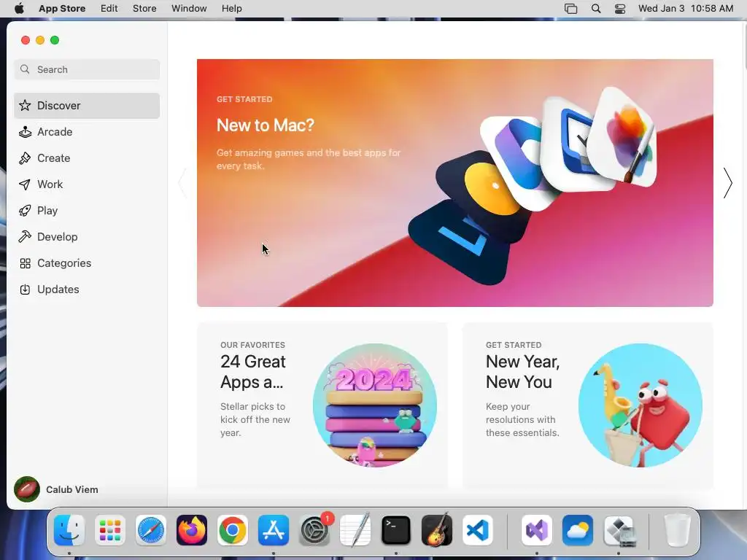The image size is (747, 560).
Task: Open the App Store menu
Action: [62, 9]
